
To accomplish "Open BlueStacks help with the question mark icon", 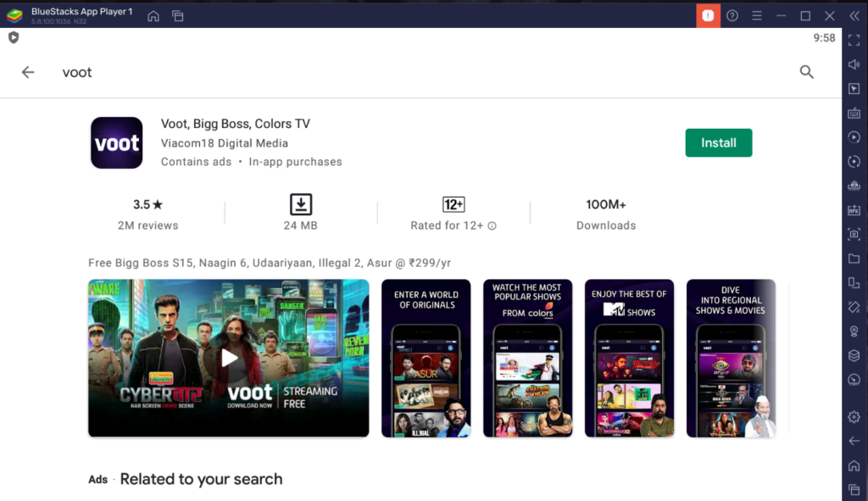I will [x=732, y=15].
